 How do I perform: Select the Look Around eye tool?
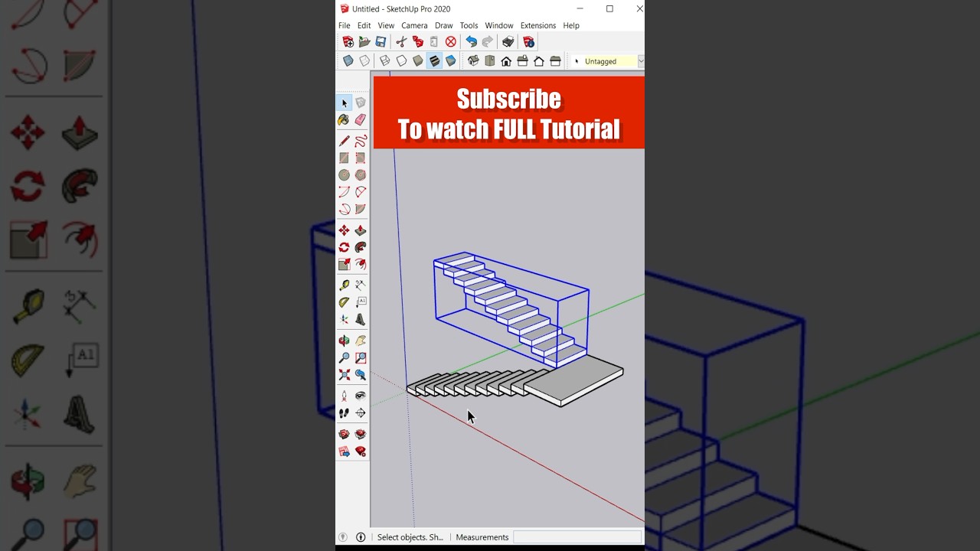(361, 396)
